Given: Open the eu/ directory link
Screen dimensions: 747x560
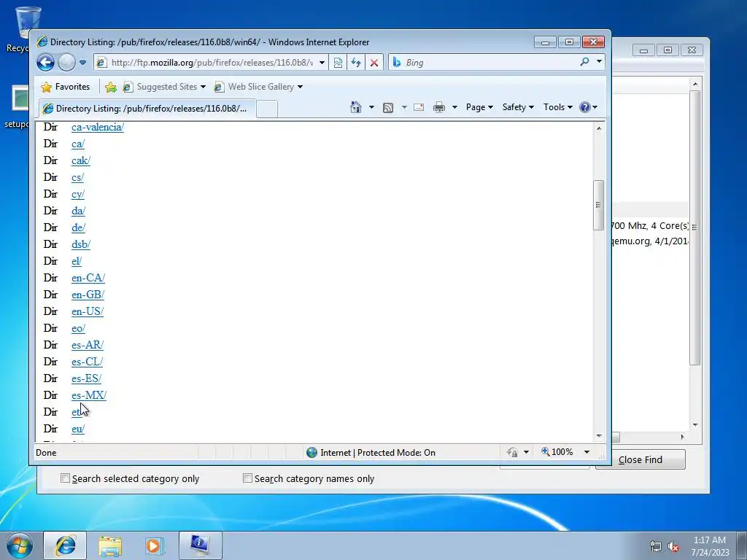Looking at the screenshot, I should [77, 429].
